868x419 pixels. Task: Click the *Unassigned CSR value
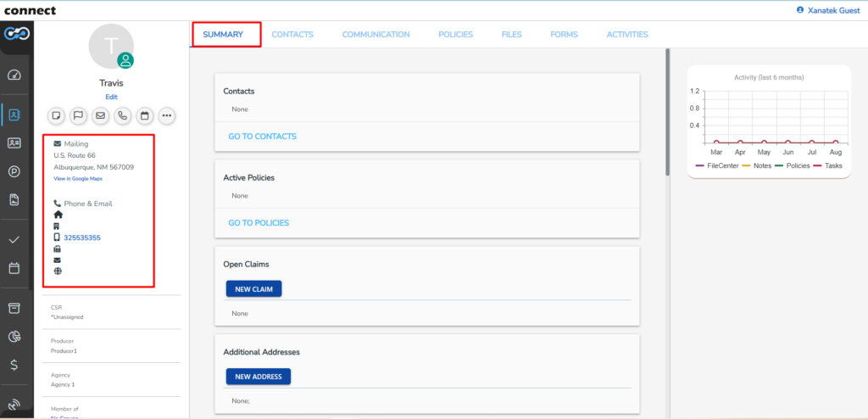[66, 317]
